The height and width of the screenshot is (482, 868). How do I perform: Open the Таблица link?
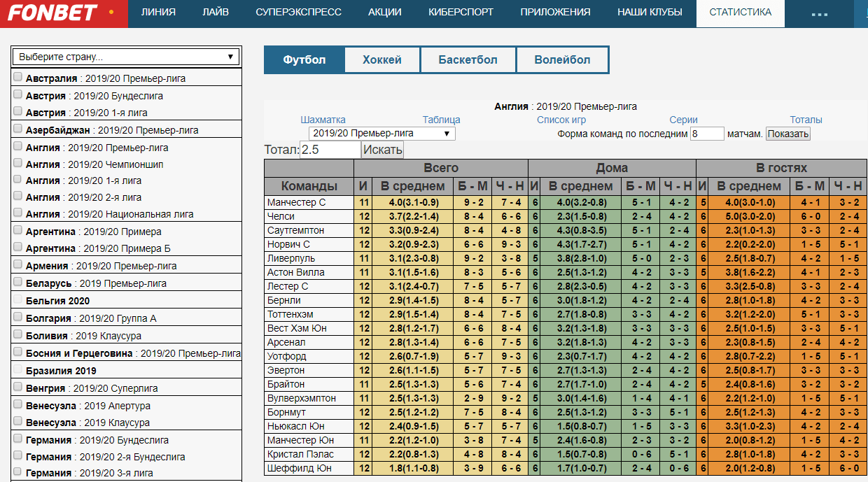pyautogui.click(x=442, y=120)
